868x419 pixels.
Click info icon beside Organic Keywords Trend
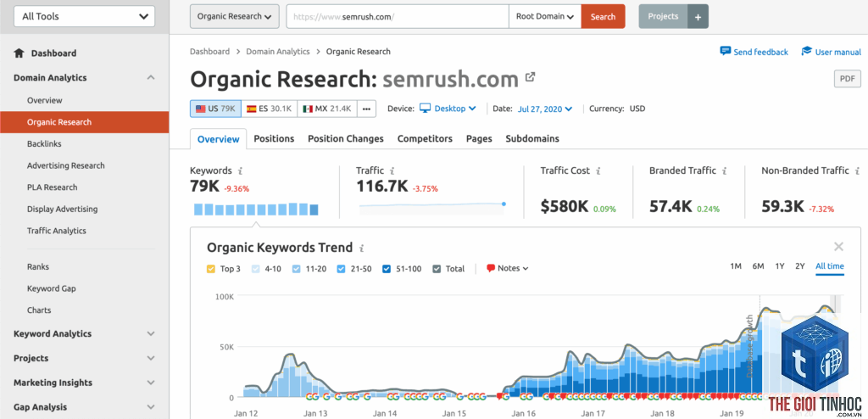click(x=361, y=249)
